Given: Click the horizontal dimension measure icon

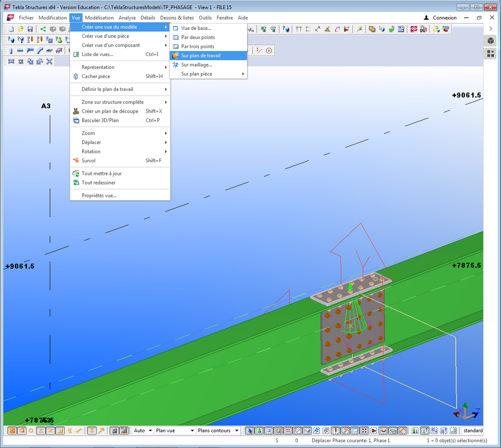Looking at the screenshot, I should point(299,29).
